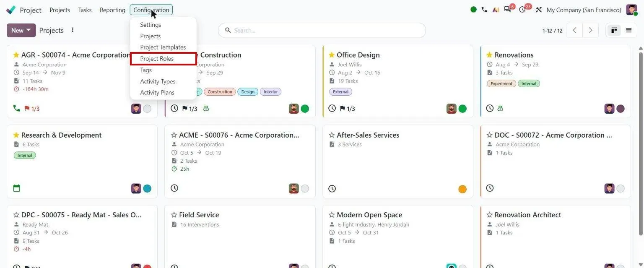Click clock activity icon on DOC S00072 card

pos(490,188)
